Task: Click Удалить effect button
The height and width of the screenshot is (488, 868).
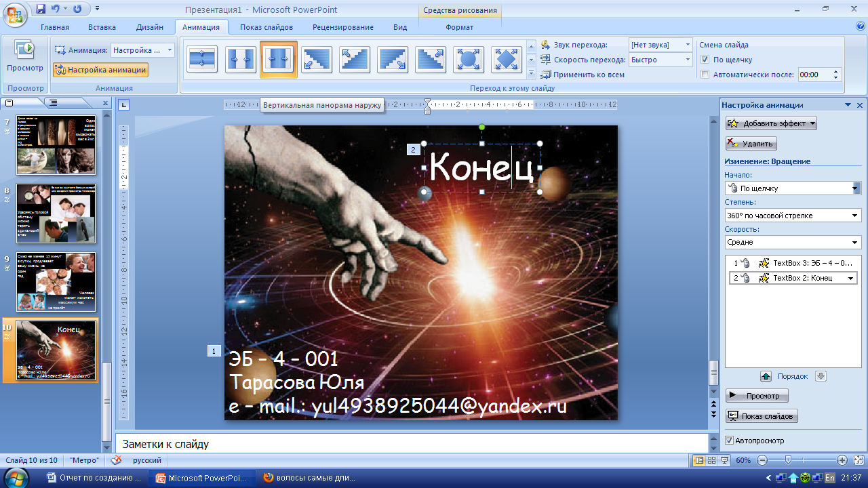Action: click(751, 144)
